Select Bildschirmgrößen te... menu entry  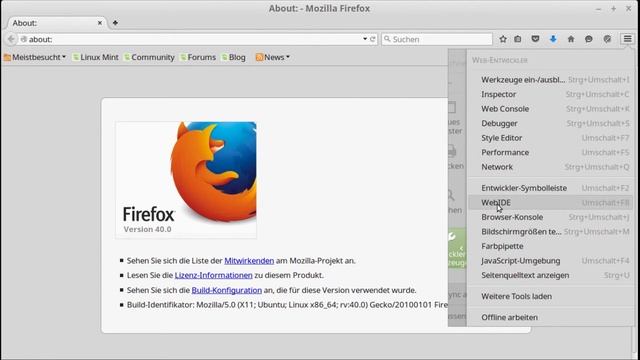tap(550, 231)
